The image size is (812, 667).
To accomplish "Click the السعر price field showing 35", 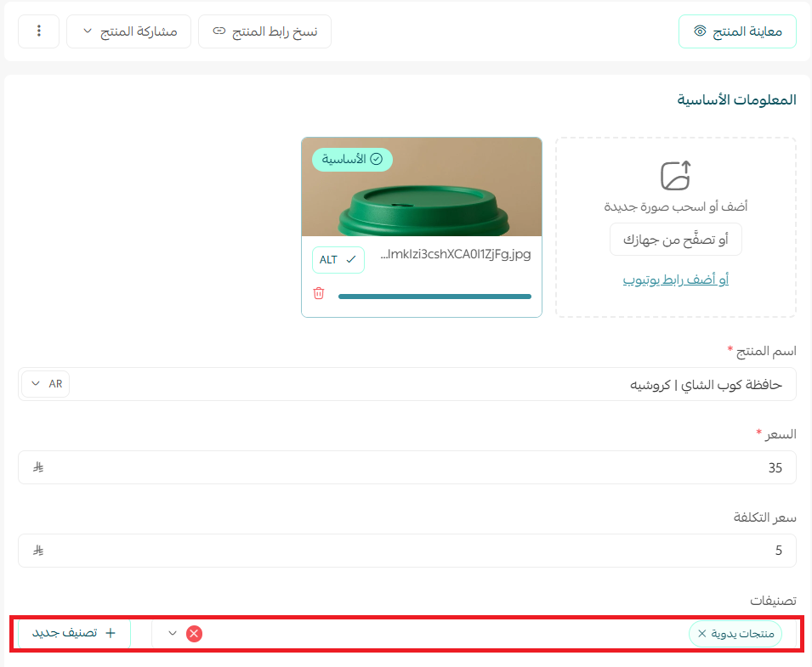I will (425, 467).
